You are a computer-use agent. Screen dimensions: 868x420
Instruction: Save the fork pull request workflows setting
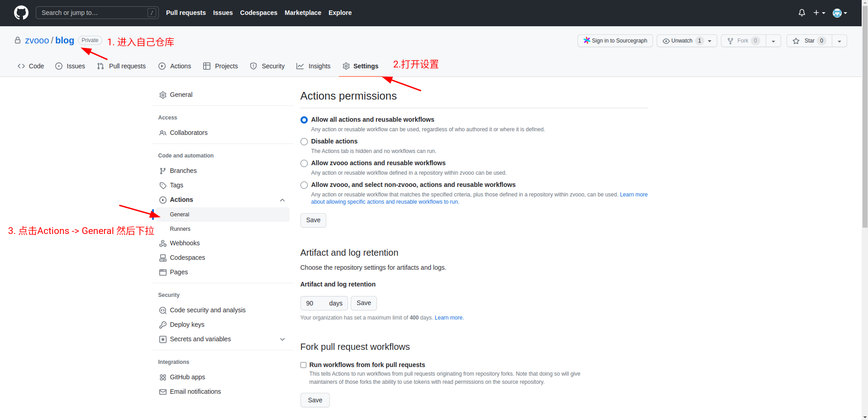pyautogui.click(x=315, y=400)
